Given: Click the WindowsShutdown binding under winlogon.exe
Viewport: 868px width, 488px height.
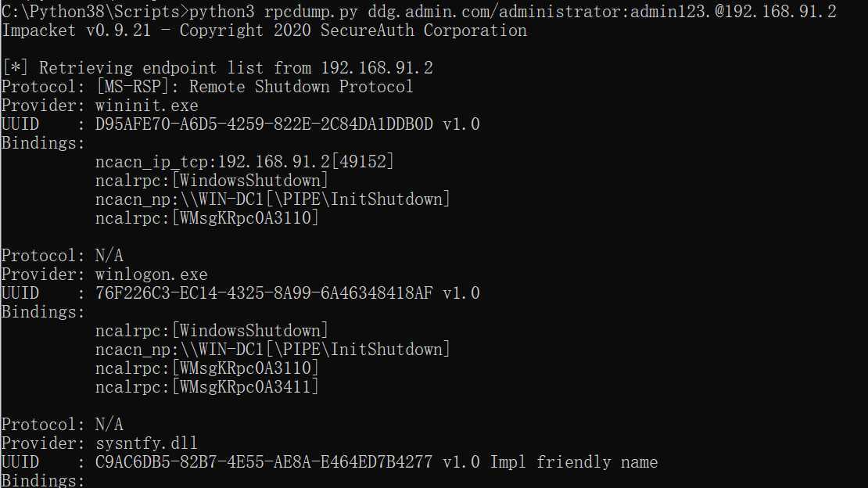Looking at the screenshot, I should coord(212,331).
